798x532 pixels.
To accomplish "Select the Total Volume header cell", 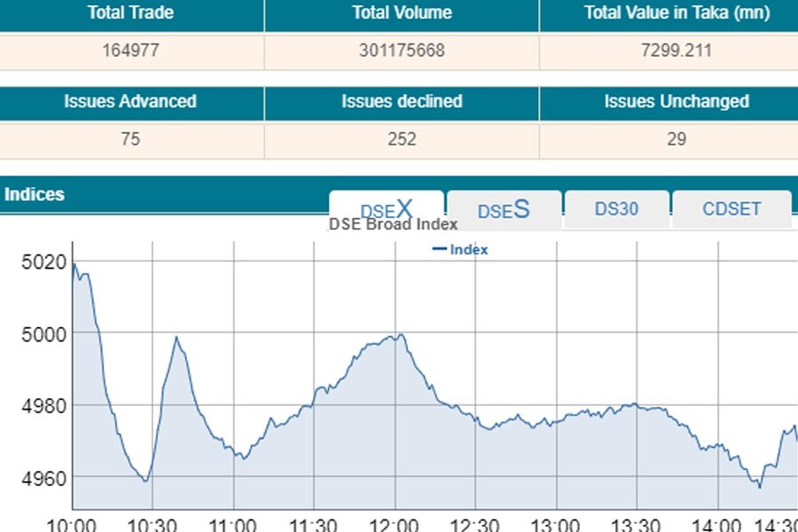I will (402, 13).
